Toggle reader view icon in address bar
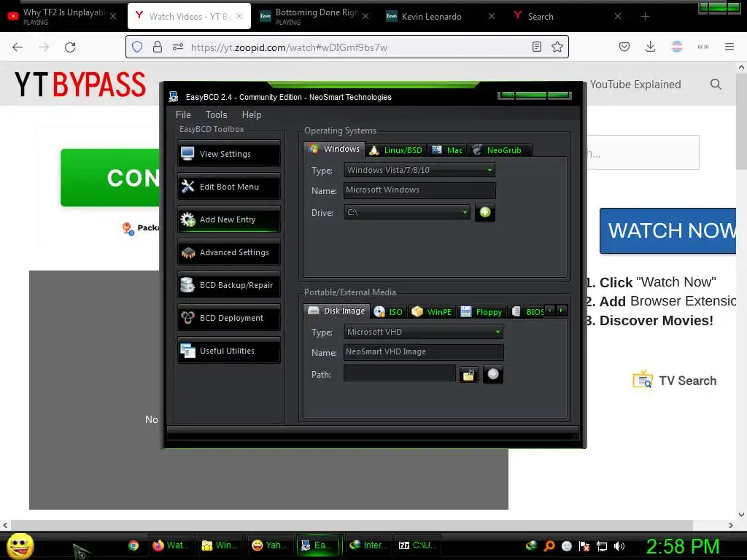Viewport: 747px width, 560px height. (536, 47)
